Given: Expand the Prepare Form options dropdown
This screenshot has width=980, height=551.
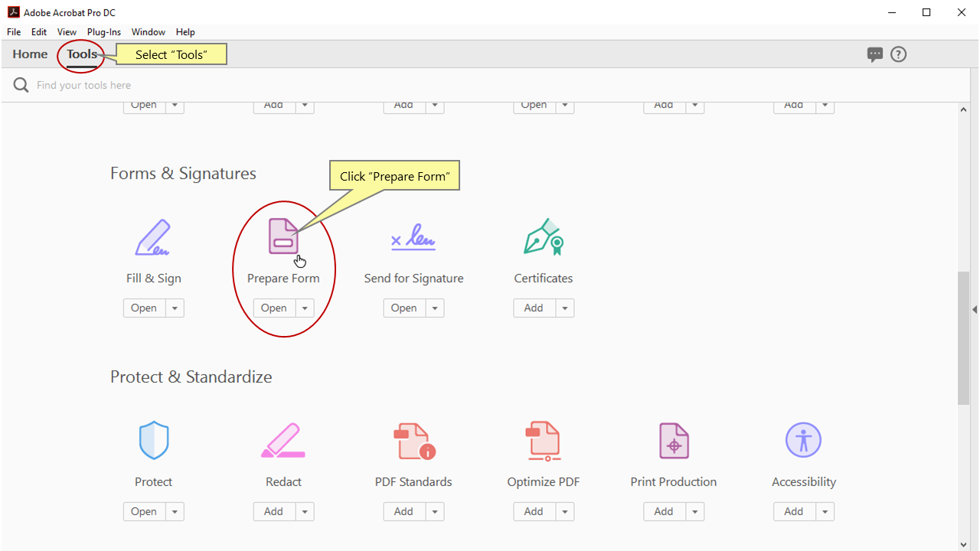Looking at the screenshot, I should [305, 308].
